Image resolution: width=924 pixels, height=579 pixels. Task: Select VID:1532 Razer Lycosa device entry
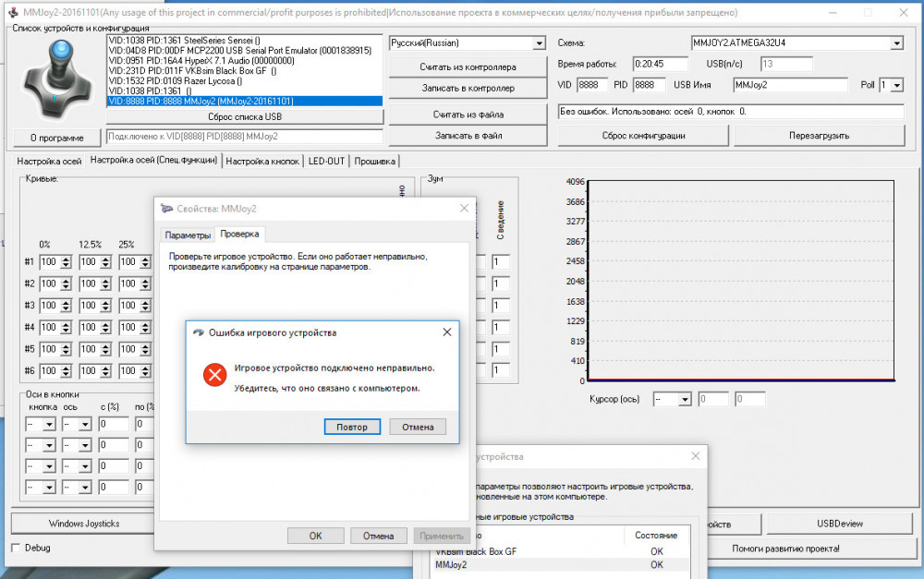245,80
